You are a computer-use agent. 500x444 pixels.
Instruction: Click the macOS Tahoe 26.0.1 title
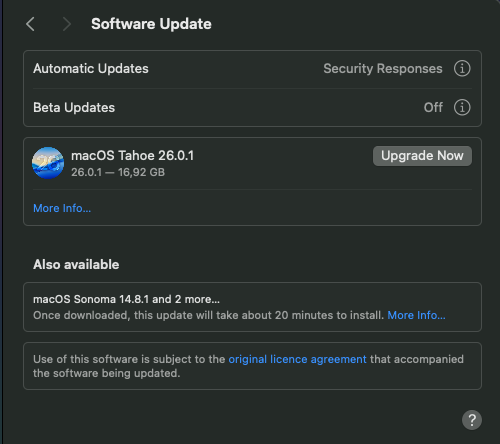(x=132, y=156)
